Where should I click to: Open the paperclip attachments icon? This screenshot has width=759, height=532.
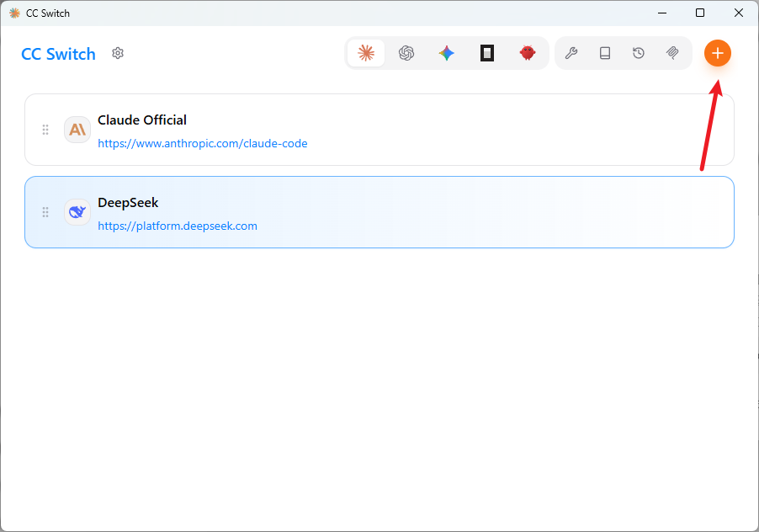coord(672,53)
